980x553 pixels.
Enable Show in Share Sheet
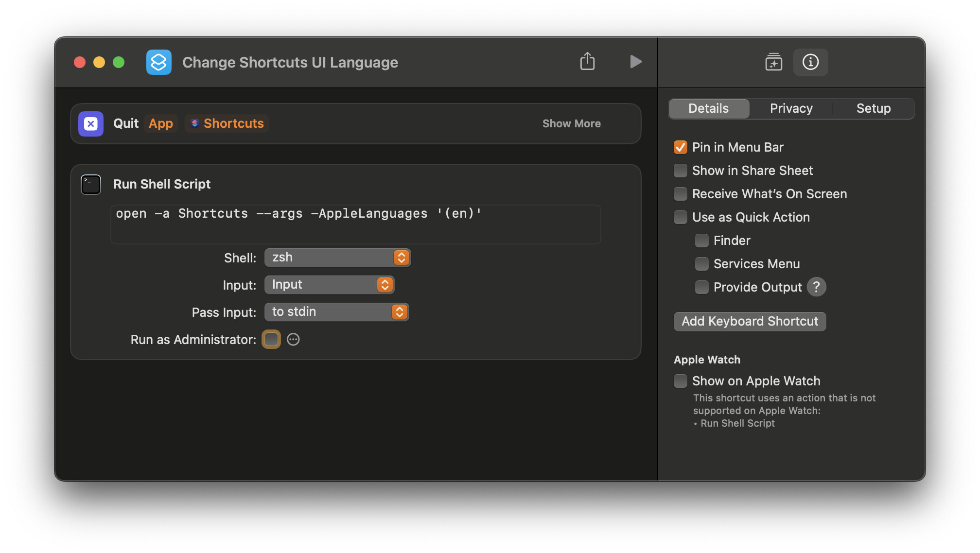681,171
